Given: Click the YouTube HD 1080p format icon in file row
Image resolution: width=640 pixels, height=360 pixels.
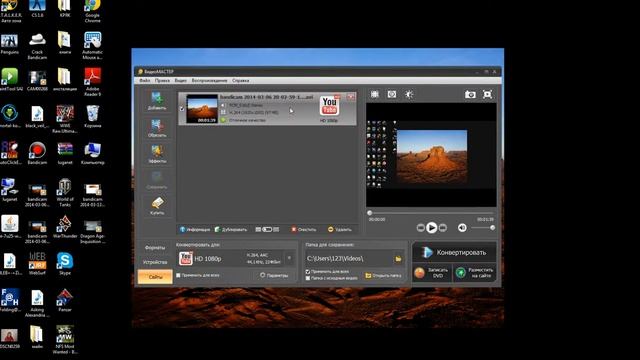Looking at the screenshot, I should (x=329, y=106).
